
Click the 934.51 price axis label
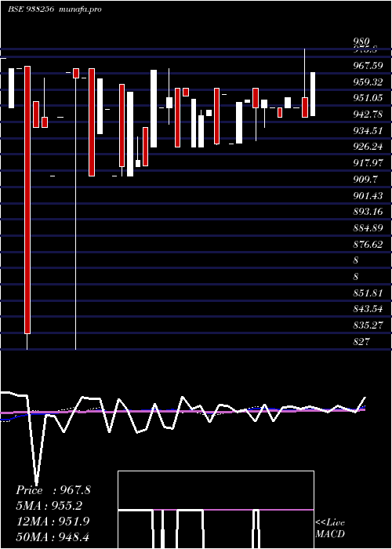coord(368,131)
